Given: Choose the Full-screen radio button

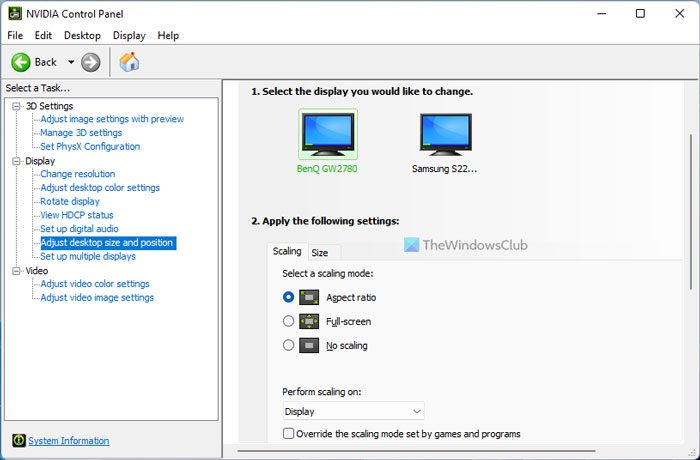Looking at the screenshot, I should click(x=288, y=321).
